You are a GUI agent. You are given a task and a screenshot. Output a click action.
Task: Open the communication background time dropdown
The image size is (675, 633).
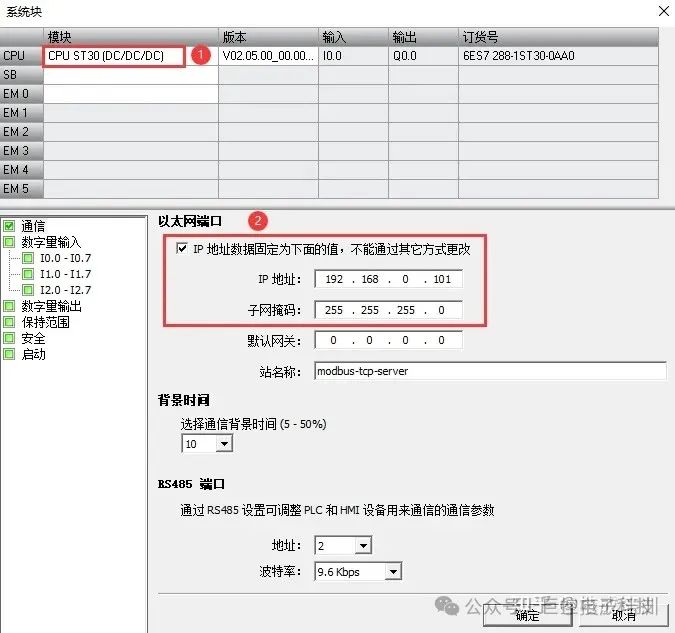pos(224,444)
